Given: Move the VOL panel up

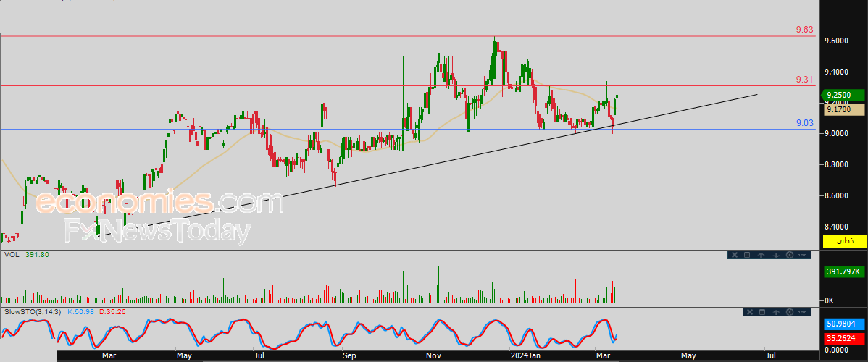Looking at the screenshot, I should pos(761,255).
